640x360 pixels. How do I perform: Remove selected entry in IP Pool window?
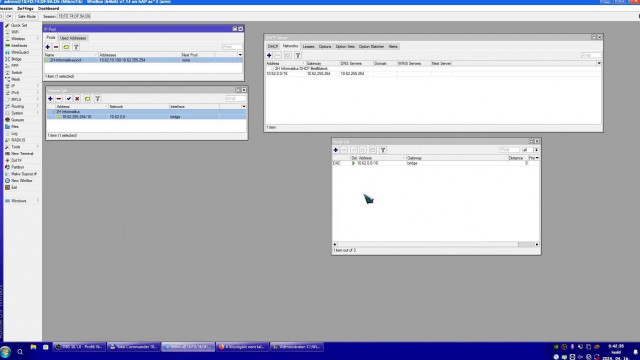pyautogui.click(x=56, y=47)
